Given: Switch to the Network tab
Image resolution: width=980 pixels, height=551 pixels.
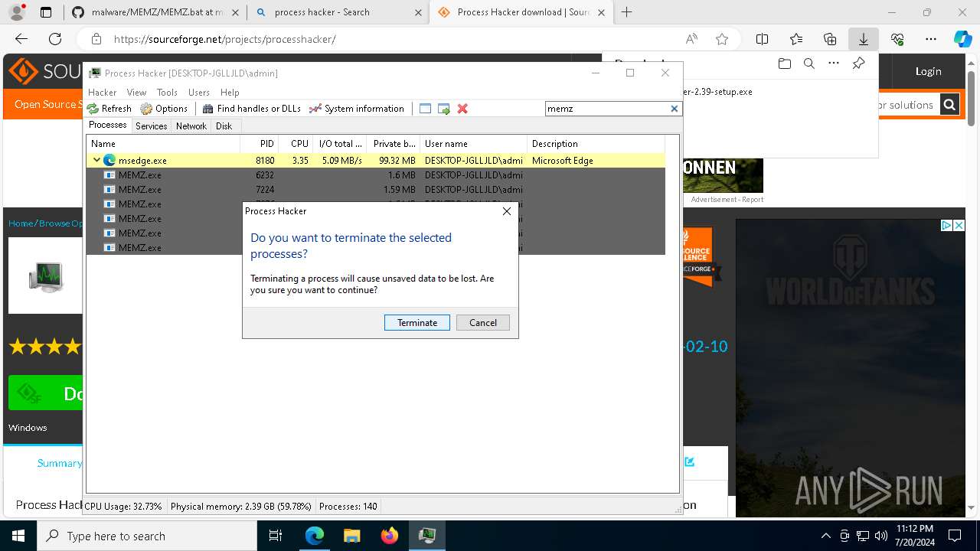Looking at the screenshot, I should pyautogui.click(x=191, y=126).
